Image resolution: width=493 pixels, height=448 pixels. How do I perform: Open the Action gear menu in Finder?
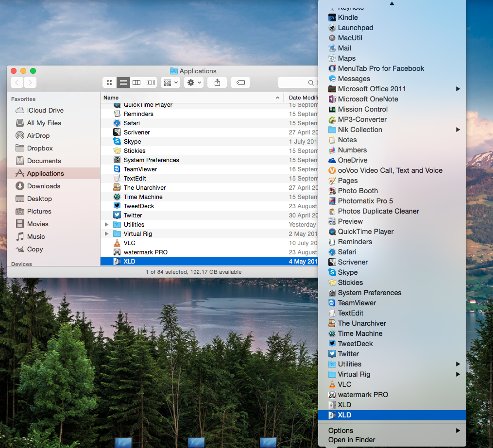[x=194, y=83]
